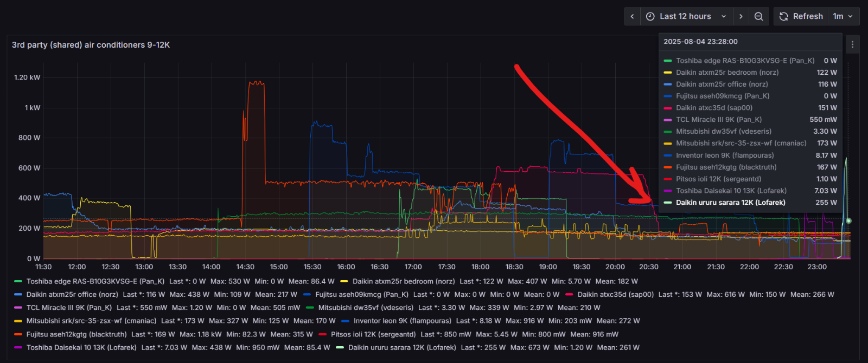The image size is (868, 363).
Task: Click the panel title 3rd party air conditioners 9-12K
Action: pyautogui.click(x=91, y=45)
